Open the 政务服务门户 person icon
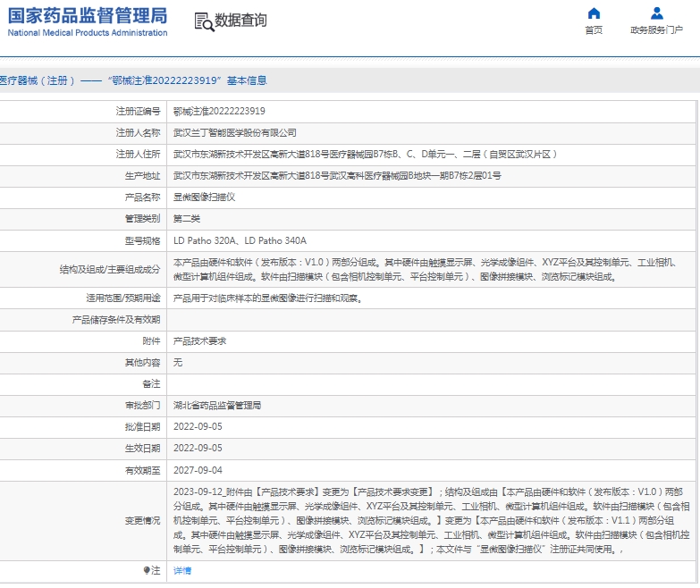Viewport: 700px width, 588px height. tap(657, 13)
